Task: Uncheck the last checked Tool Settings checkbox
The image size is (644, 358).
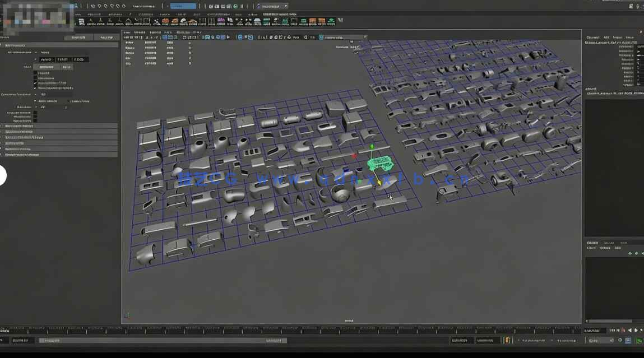Action: 35,88
